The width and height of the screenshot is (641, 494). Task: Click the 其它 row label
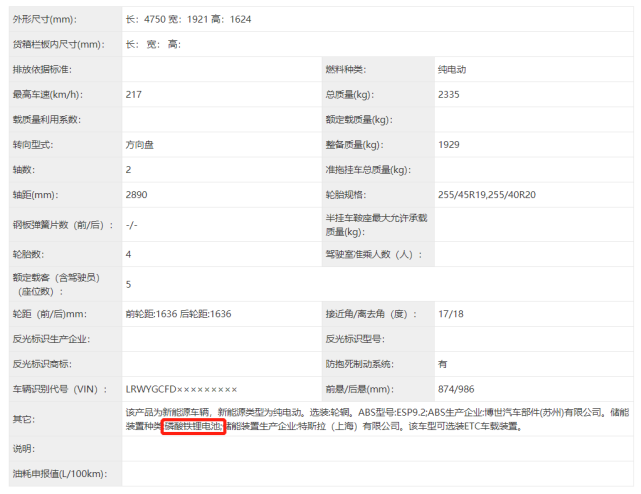[x=24, y=419]
